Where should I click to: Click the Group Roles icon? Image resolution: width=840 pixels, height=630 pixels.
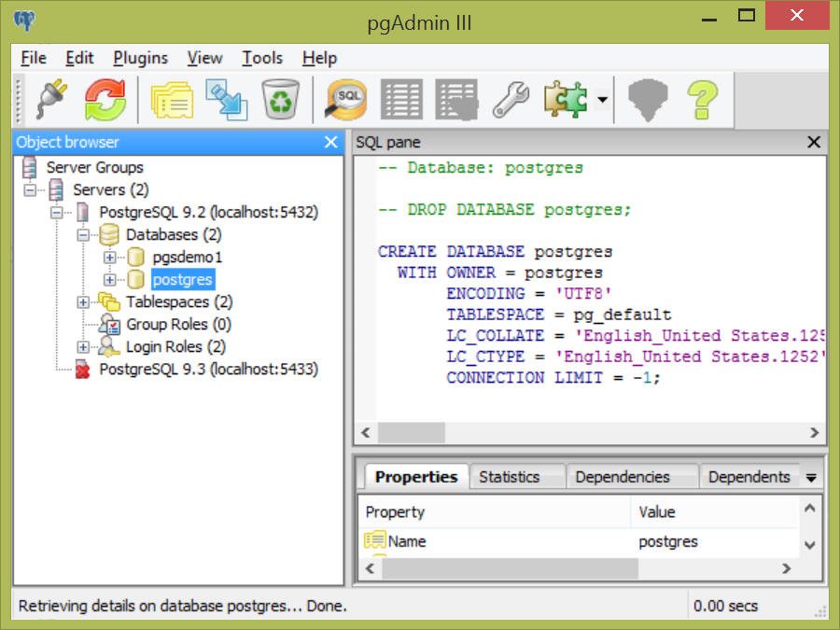109,325
